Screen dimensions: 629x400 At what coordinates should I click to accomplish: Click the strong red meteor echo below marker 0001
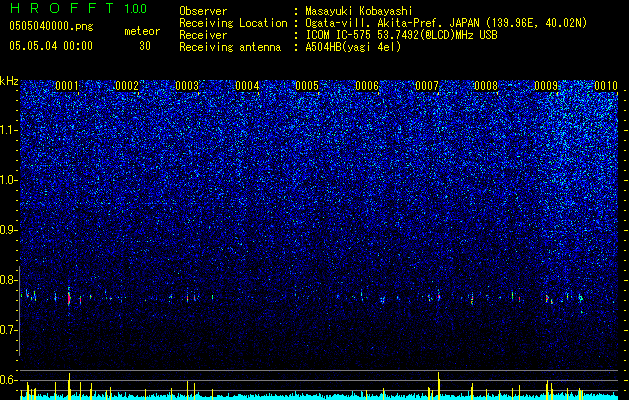pyautogui.click(x=69, y=298)
